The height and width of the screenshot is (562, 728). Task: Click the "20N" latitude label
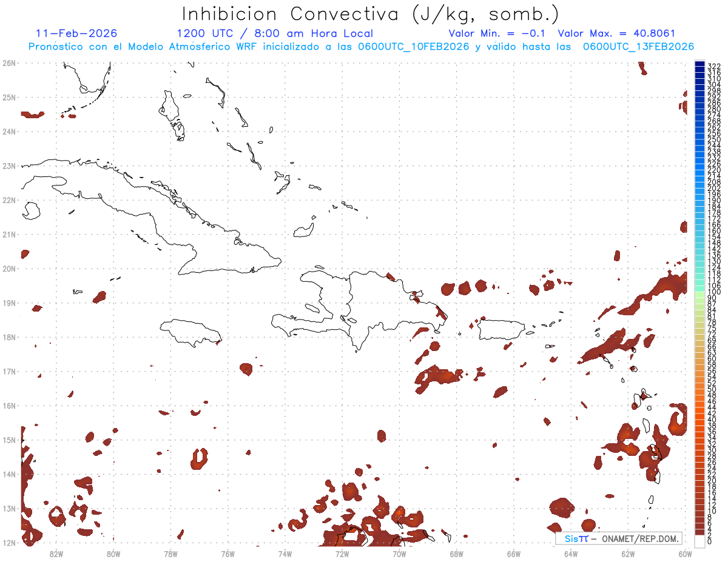pos(9,269)
